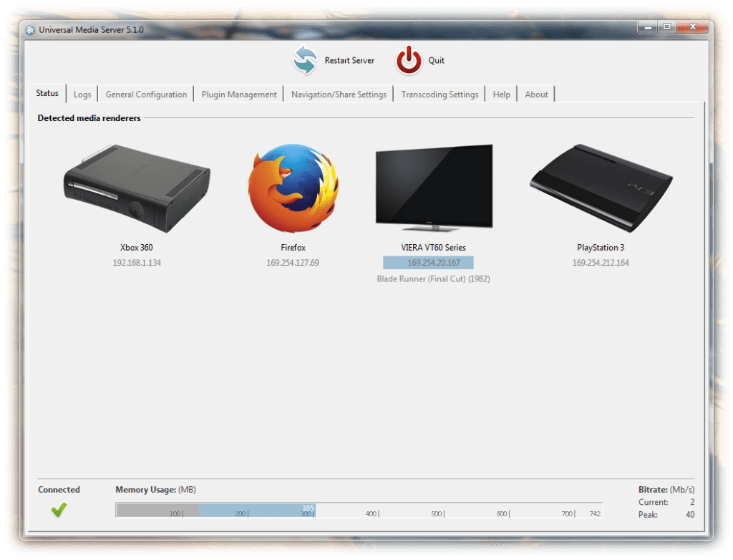
Task: Click the VIERA VT60 Series TV icon
Action: (x=434, y=186)
